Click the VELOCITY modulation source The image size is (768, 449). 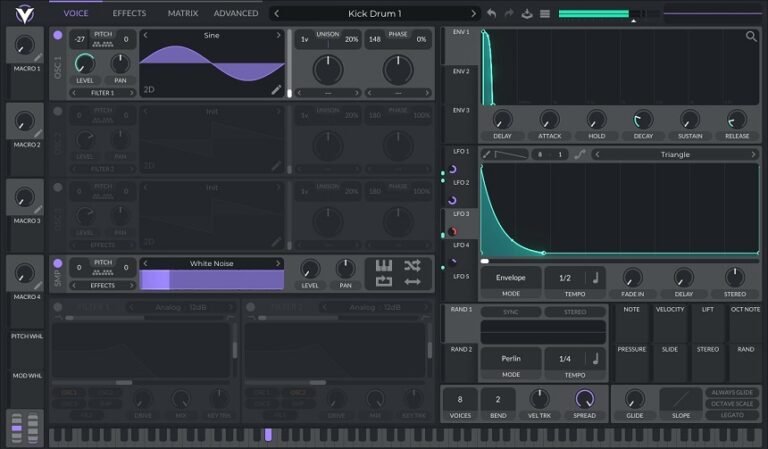(670, 323)
